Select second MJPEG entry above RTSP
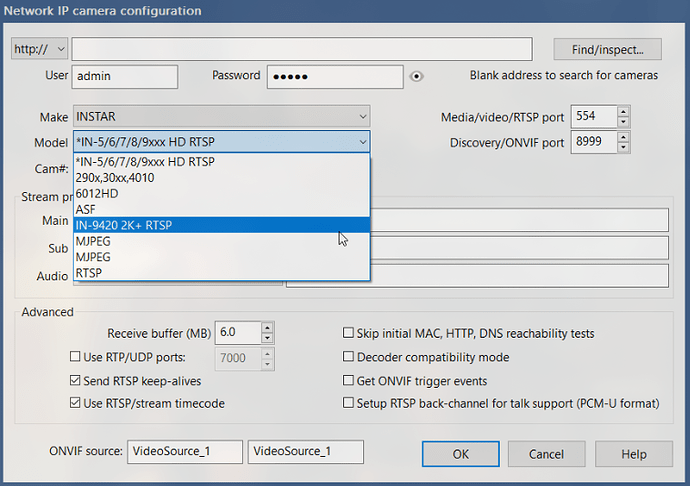The height and width of the screenshot is (486, 690). click(221, 257)
